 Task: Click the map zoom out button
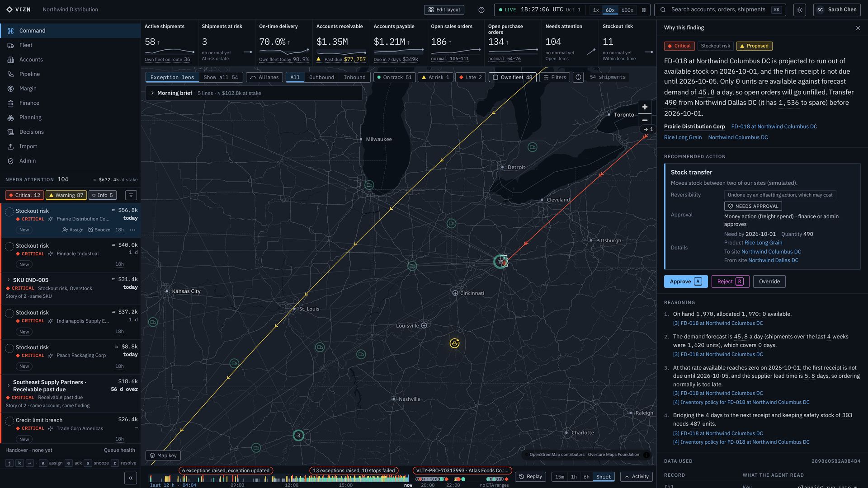[x=645, y=120]
